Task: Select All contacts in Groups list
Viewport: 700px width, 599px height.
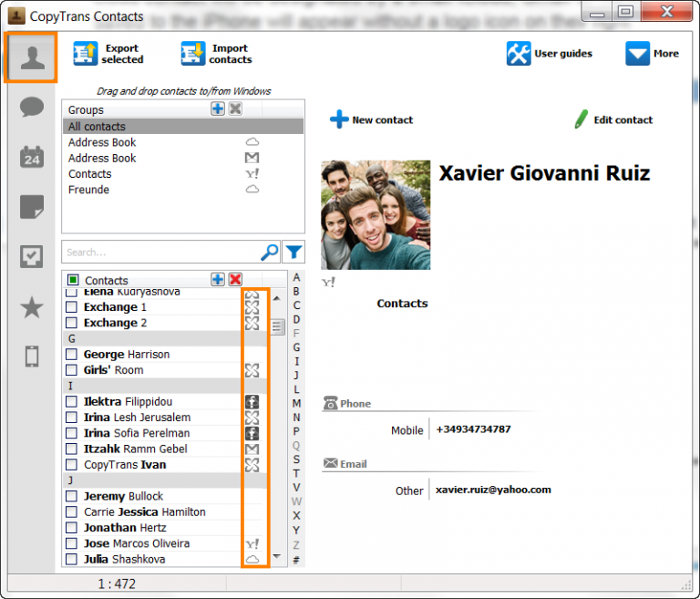Action: point(98,127)
